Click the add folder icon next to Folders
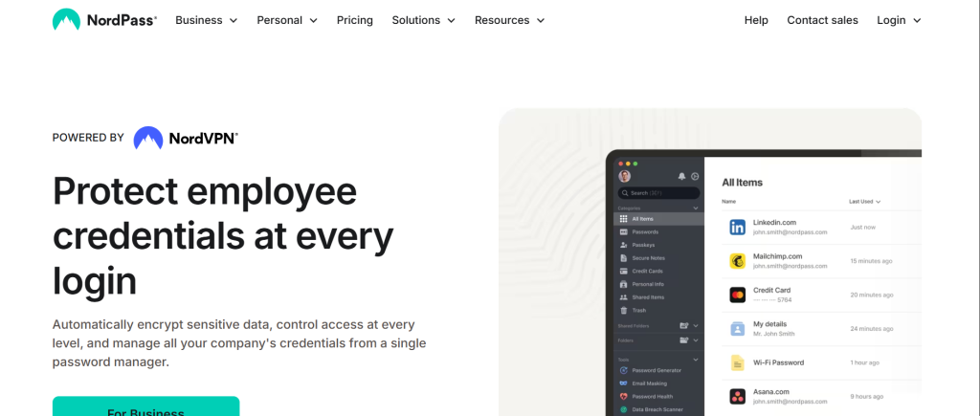Viewport: 980px width, 416px height. pyautogui.click(x=683, y=340)
